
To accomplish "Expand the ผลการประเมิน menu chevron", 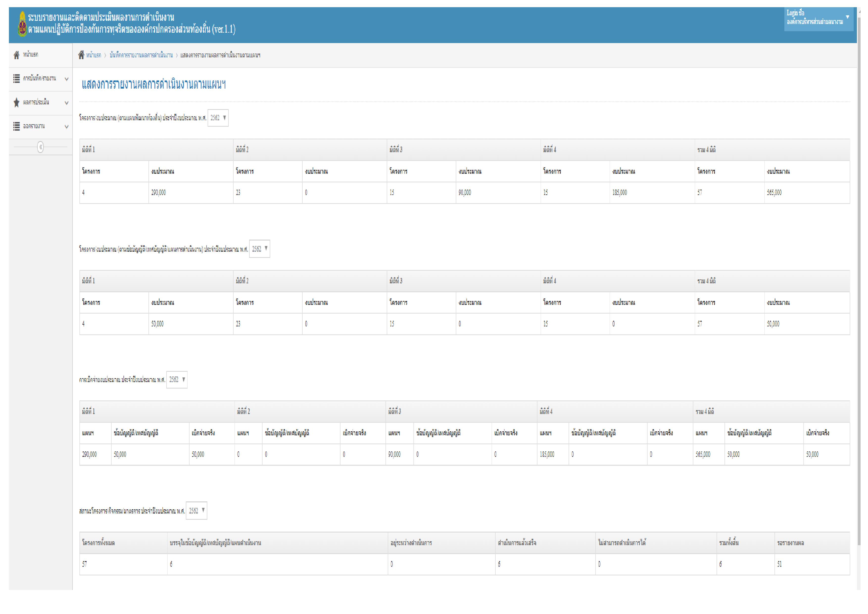I will [67, 103].
